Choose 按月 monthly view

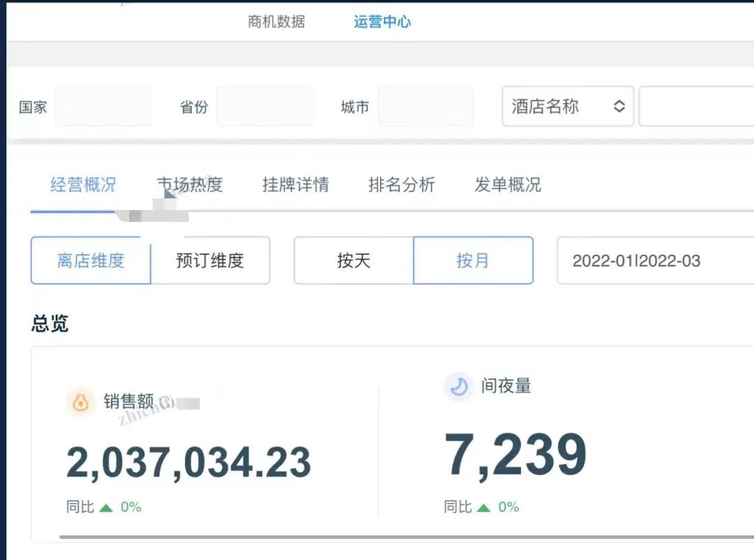(473, 261)
